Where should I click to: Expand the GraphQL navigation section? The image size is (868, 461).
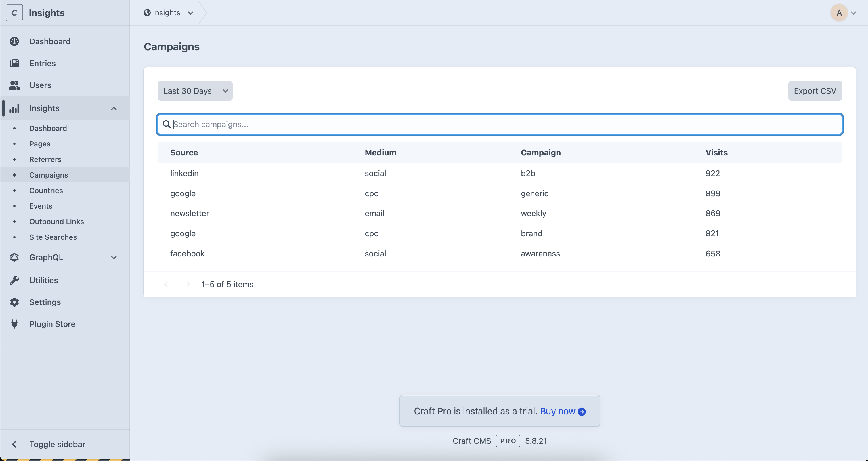[114, 258]
